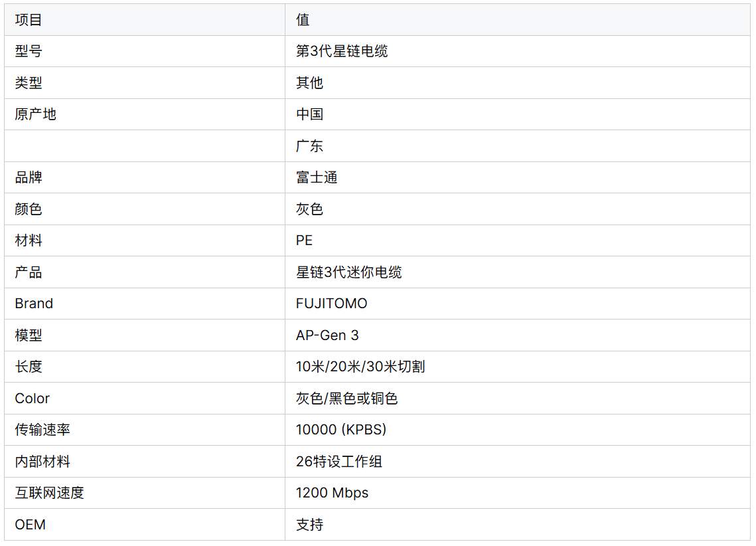Click the 内部材料 row label
The width and height of the screenshot is (756, 546).
coord(42,462)
